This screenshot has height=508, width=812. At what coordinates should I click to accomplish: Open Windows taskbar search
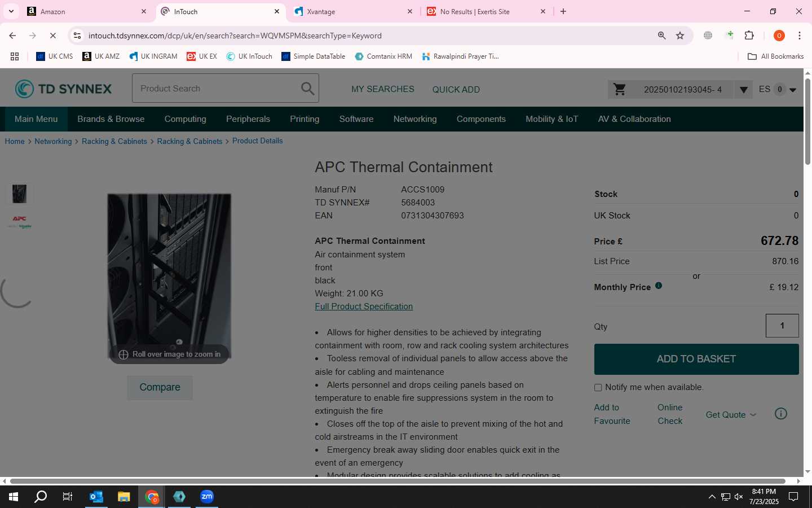pos(41,497)
